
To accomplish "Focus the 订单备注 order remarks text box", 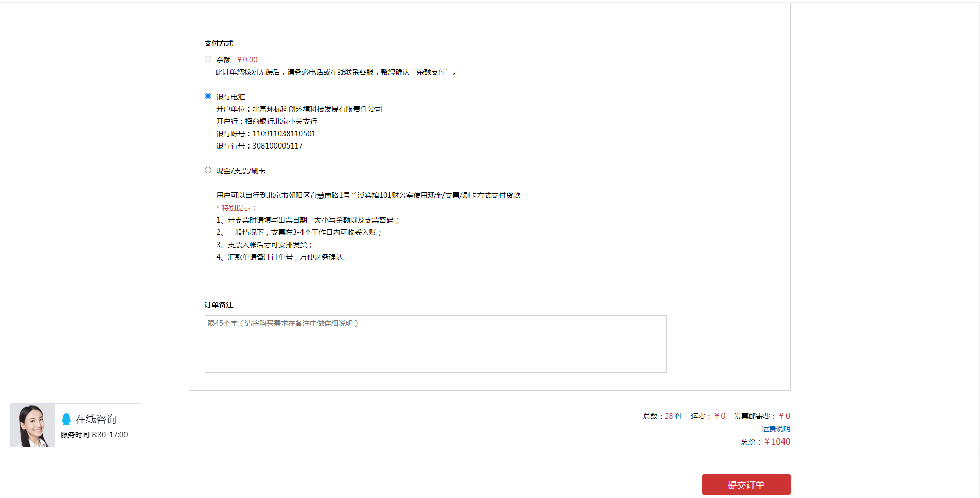I will (435, 344).
